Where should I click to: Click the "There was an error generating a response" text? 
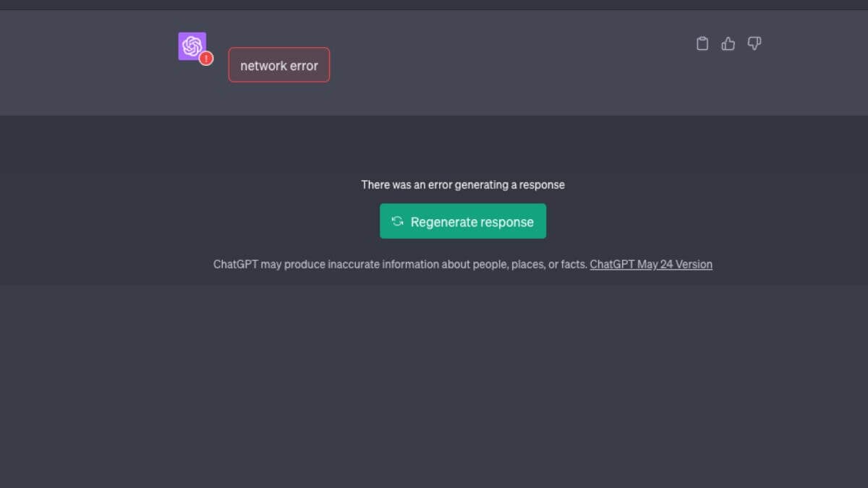point(463,184)
